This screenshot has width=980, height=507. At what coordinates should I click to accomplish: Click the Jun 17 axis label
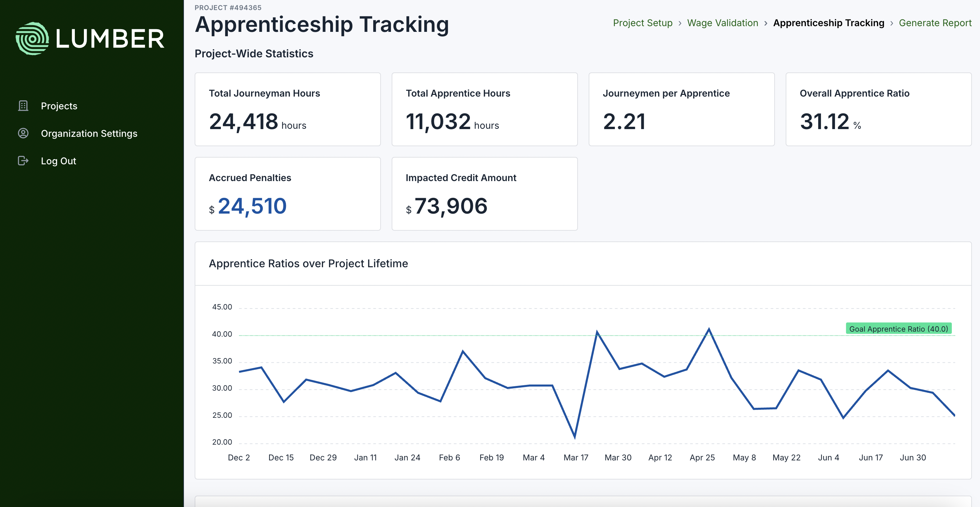(x=871, y=458)
